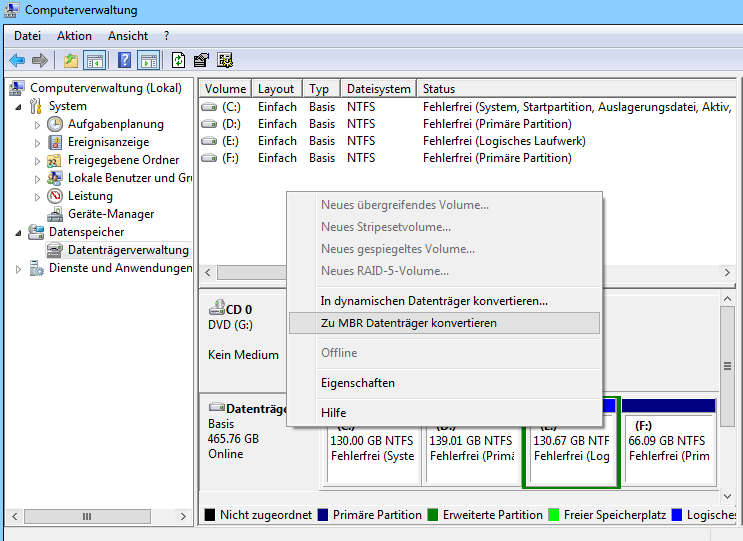Collapse the Datenspeicher tree node

[x=19, y=232]
